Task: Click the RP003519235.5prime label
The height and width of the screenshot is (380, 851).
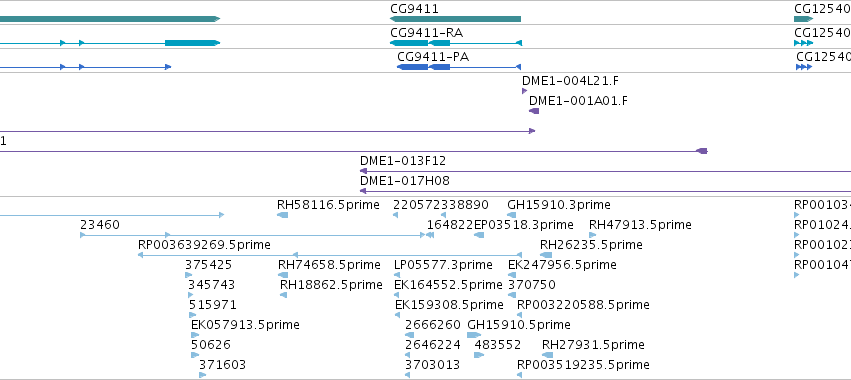Action: (x=583, y=364)
